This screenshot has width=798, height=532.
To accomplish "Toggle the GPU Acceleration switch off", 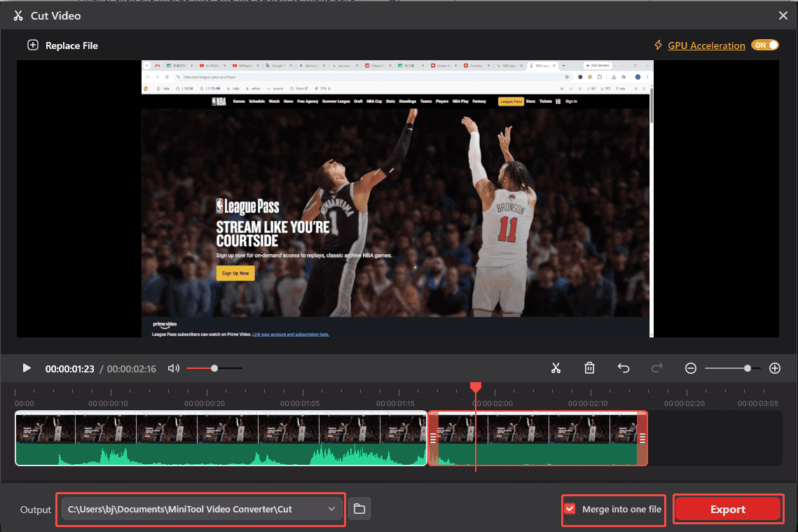I will (x=765, y=45).
